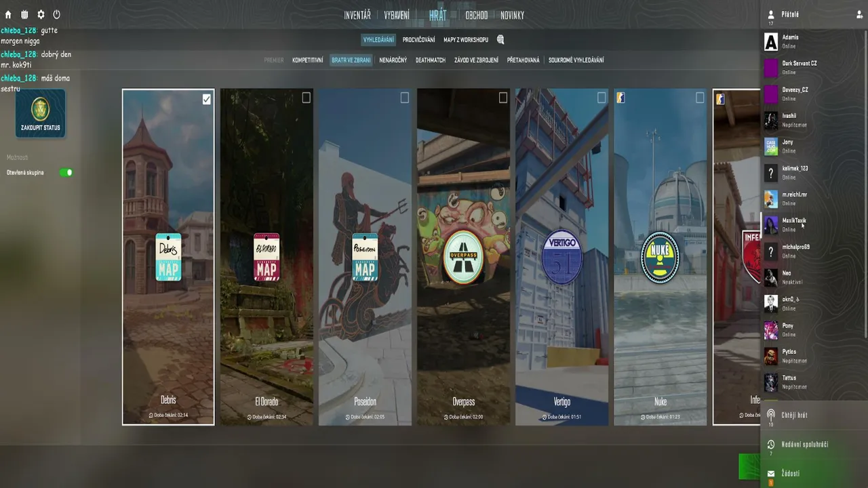Click Tattus's avatar
Image resolution: width=868 pixels, height=488 pixels.
(x=771, y=382)
